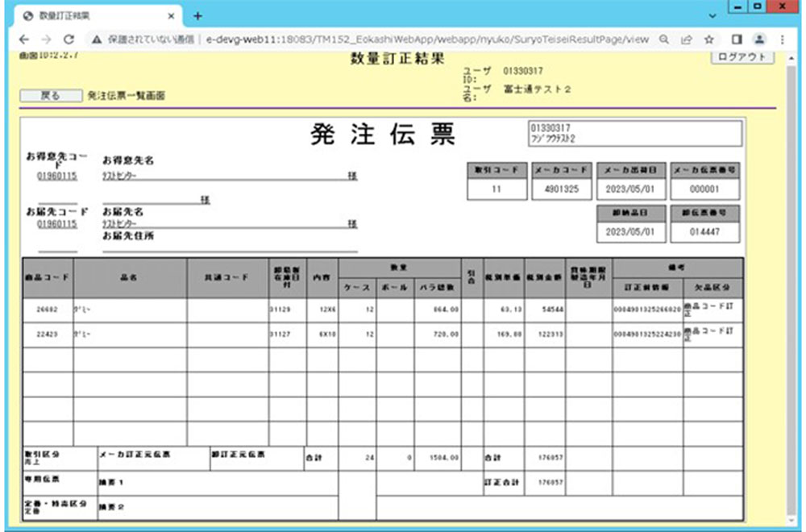The image size is (806, 532).
Task: Open a new tab with the plus button
Action: pos(197,16)
